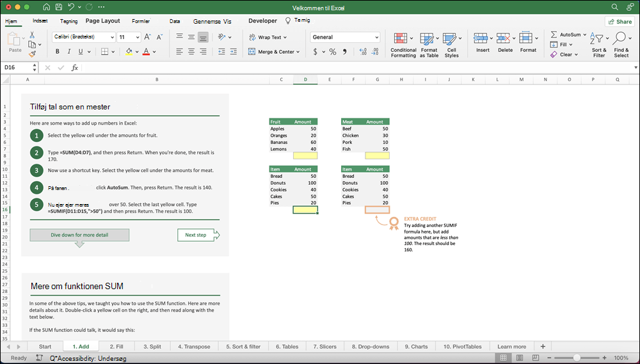Click the formula bar input

tap(356, 67)
